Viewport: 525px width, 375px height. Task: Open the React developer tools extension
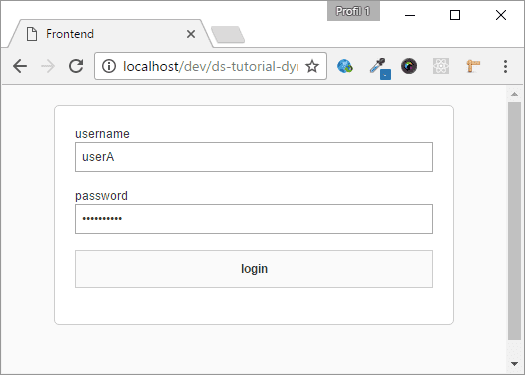pyautogui.click(x=441, y=66)
